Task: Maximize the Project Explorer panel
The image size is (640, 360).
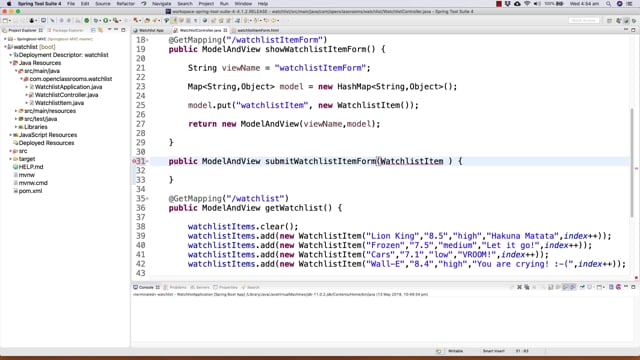Action: pos(123,30)
